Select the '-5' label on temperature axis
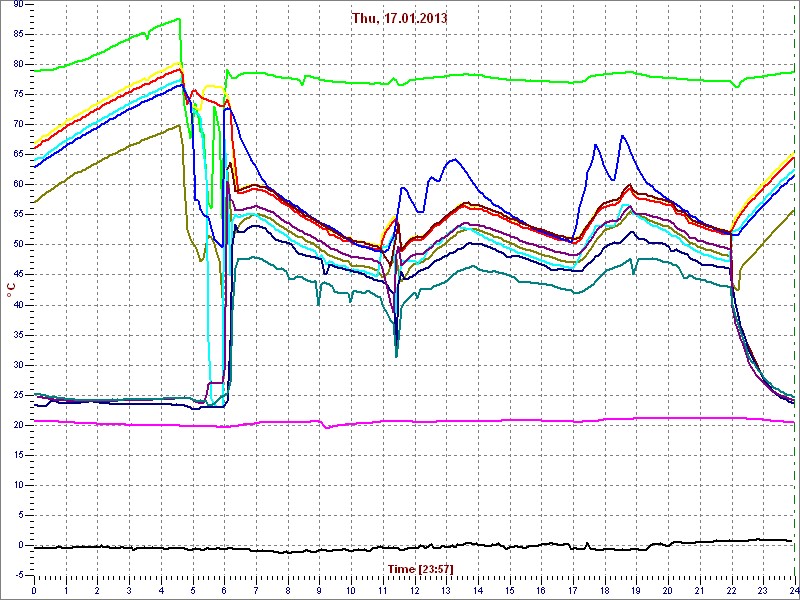Image resolution: width=800 pixels, height=600 pixels. (18, 576)
